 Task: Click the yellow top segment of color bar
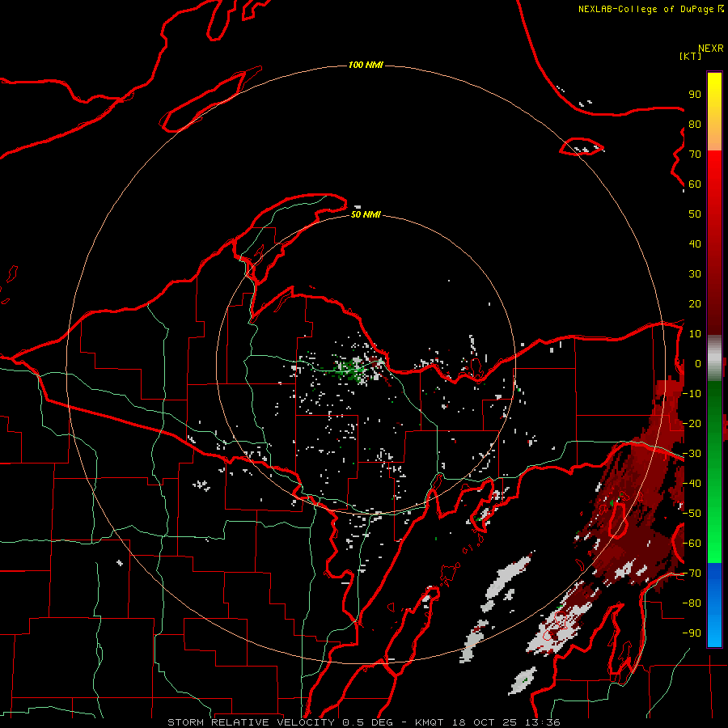(x=714, y=112)
